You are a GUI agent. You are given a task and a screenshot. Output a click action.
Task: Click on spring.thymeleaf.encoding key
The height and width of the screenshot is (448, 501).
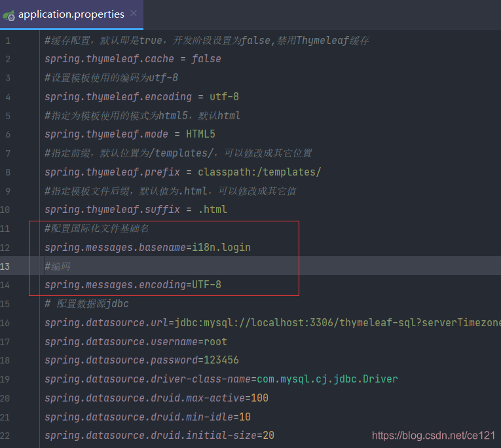click(119, 97)
